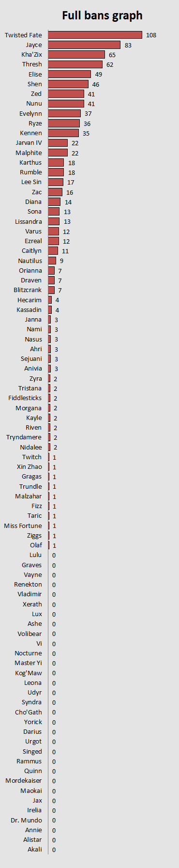Click the Miss Fortune label
This screenshot has width=179, height=868.
(x=23, y=526)
